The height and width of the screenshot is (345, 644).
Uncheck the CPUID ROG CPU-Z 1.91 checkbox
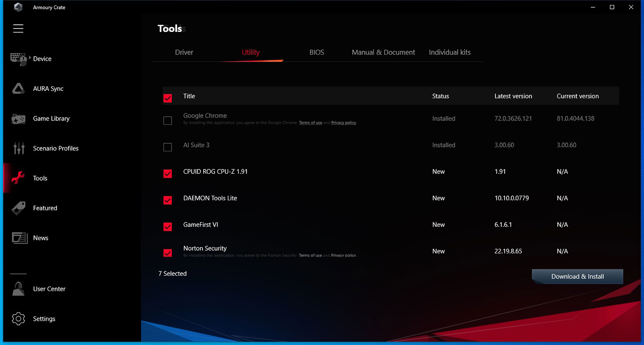coord(168,173)
